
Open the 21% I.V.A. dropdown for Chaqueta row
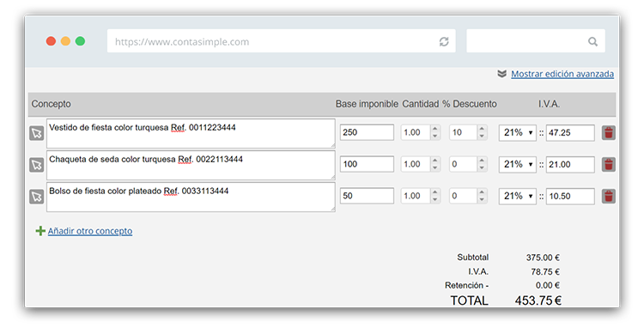point(518,164)
